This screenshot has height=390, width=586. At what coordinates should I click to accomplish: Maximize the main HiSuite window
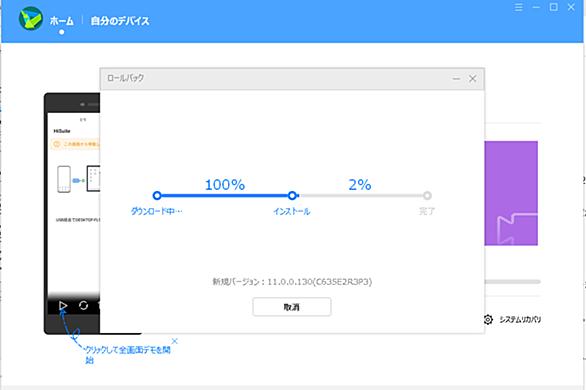(x=553, y=7)
